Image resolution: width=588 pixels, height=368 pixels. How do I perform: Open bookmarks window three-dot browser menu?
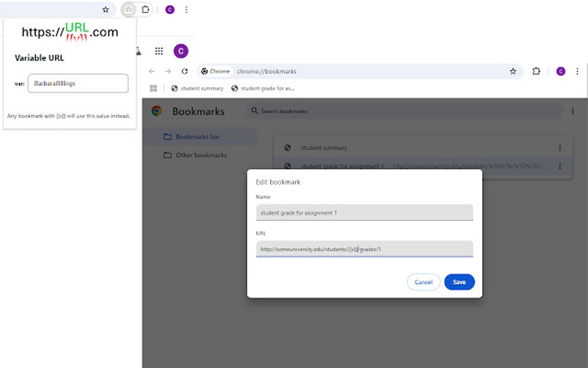click(x=577, y=72)
